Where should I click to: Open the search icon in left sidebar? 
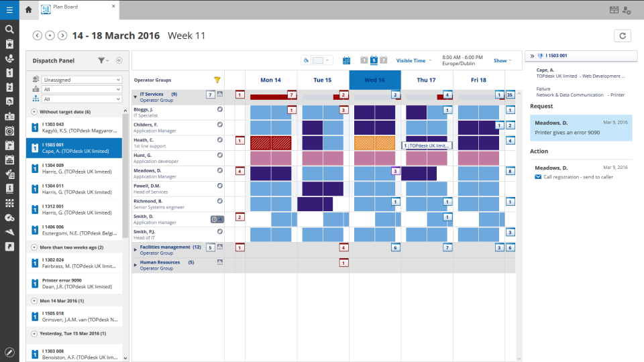click(x=9, y=29)
